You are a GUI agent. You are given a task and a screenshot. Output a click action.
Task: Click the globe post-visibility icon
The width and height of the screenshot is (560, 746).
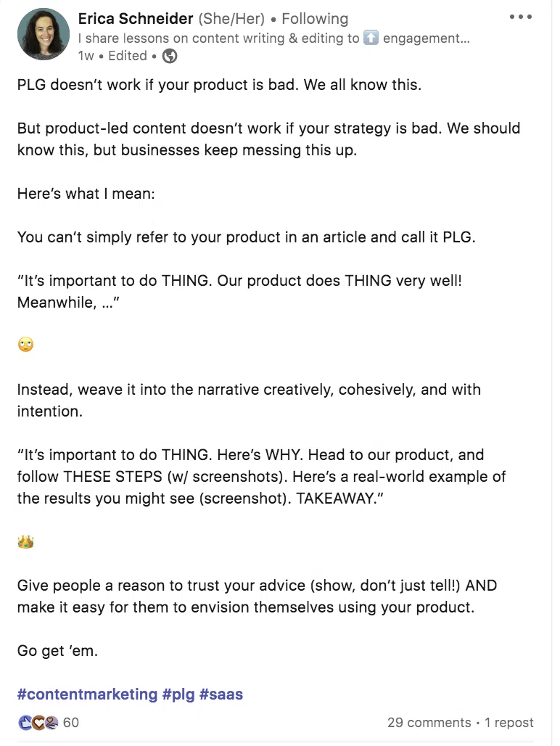click(169, 56)
